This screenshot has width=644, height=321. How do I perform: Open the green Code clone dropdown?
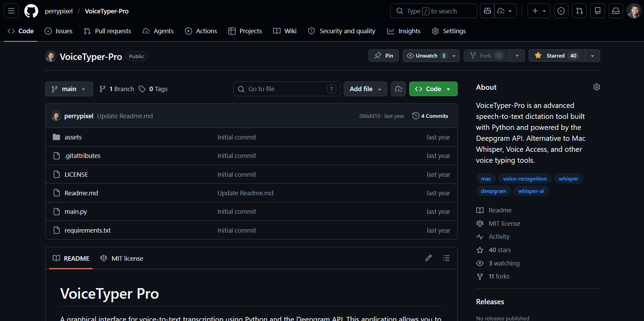click(433, 89)
